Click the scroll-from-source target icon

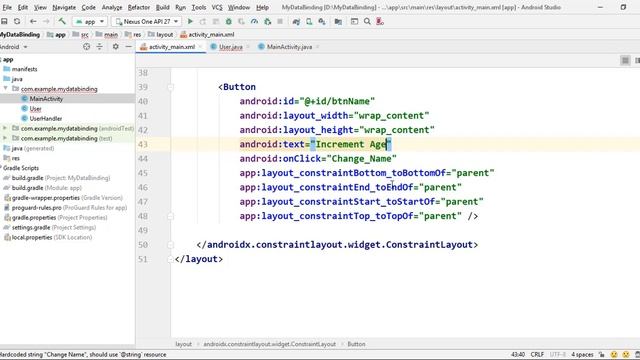[x=87, y=47]
